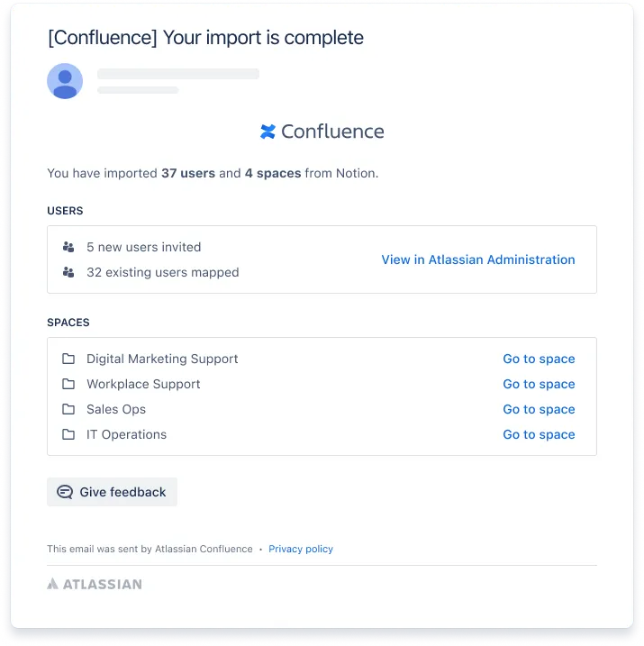Go to space for Digital Marketing Support

click(539, 359)
